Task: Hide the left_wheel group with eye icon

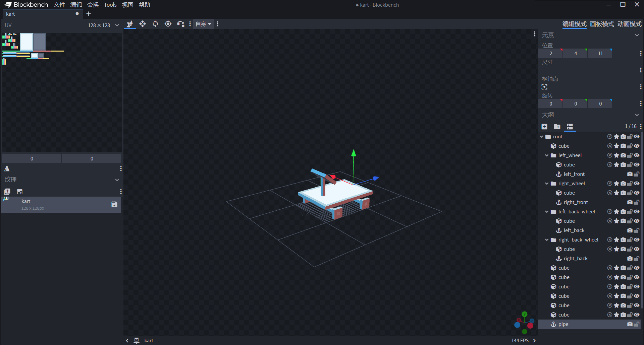Action: coord(637,155)
